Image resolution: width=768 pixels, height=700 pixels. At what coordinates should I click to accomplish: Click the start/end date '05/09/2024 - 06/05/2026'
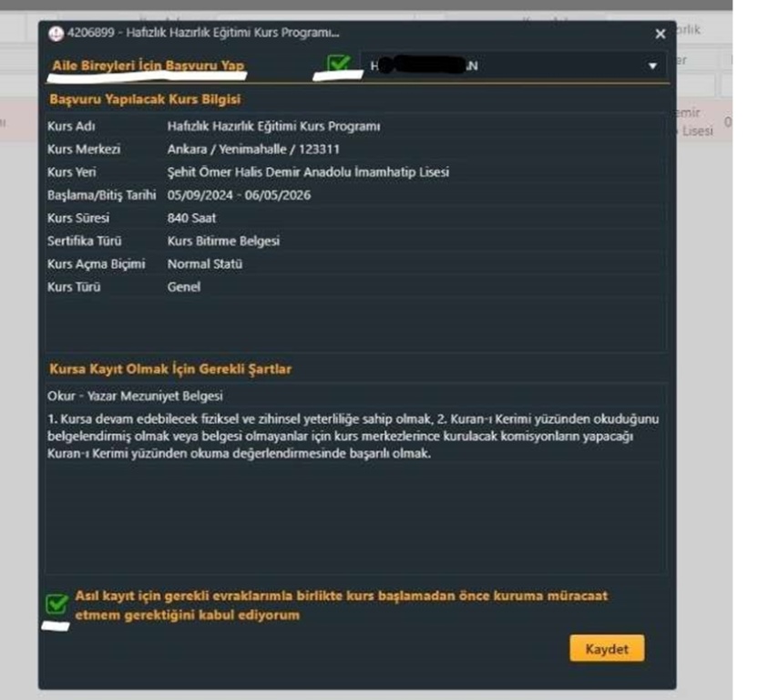241,195
